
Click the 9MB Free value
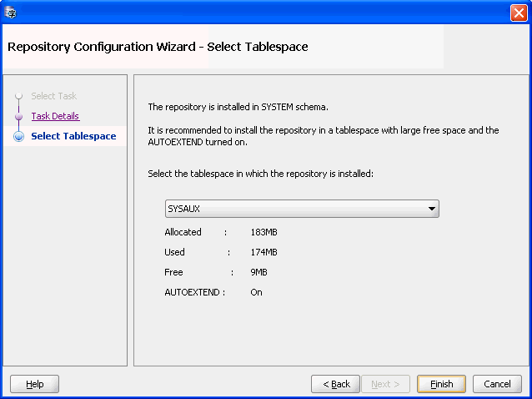(258, 272)
